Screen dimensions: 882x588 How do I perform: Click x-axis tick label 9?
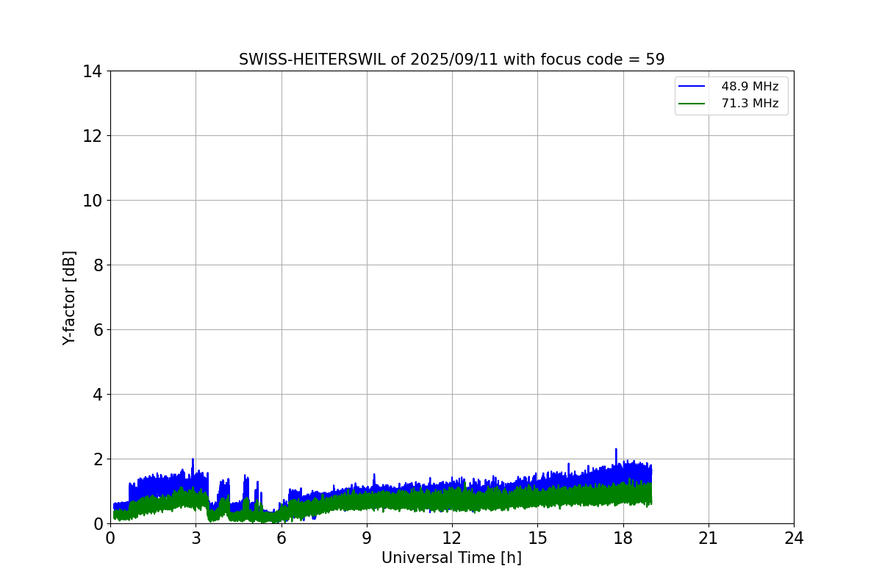coord(367,539)
